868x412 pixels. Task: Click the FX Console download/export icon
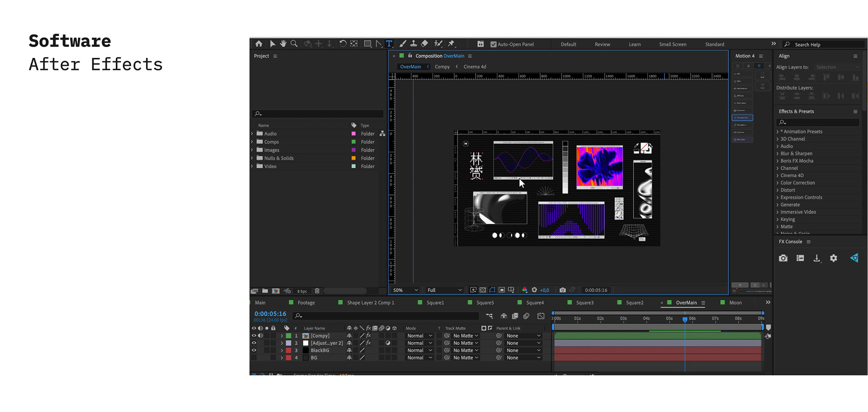(817, 258)
